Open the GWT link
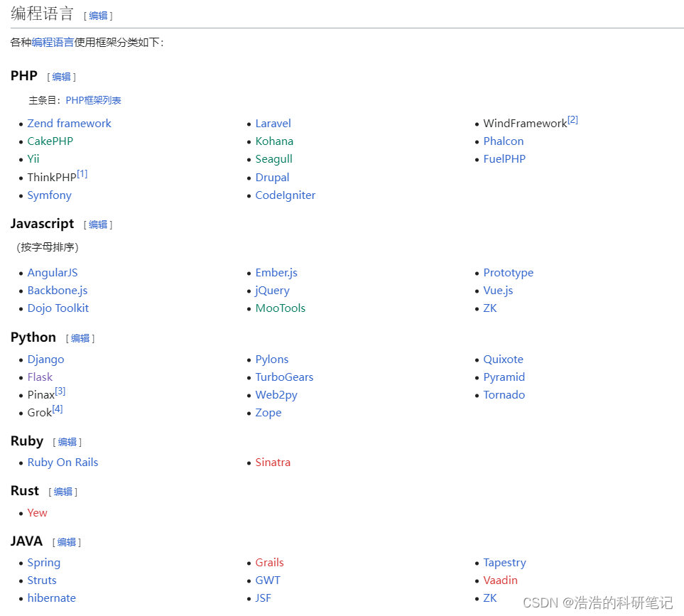The width and height of the screenshot is (684, 616). point(268,580)
